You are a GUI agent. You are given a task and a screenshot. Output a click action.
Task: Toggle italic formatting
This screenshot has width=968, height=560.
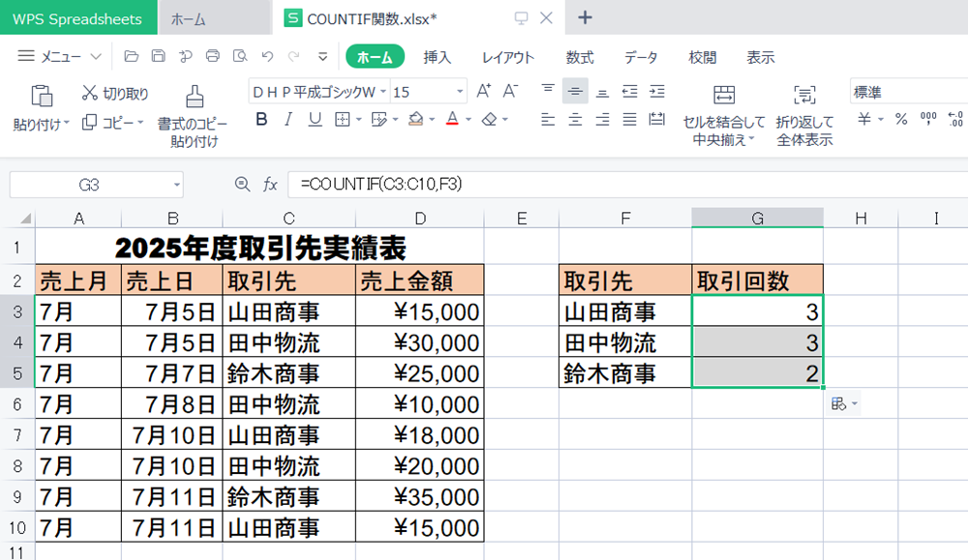[287, 119]
